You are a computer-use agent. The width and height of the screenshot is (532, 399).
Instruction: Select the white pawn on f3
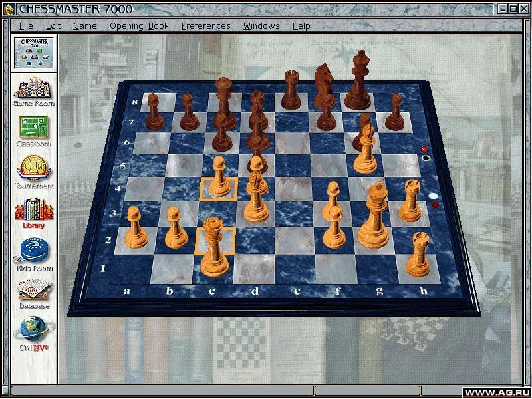[333, 197]
